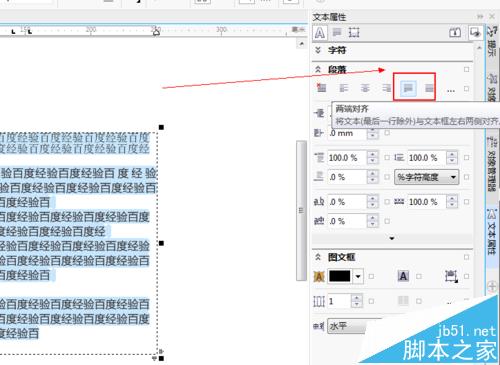Select the Right align icon
The image size is (500, 365).
click(x=386, y=88)
